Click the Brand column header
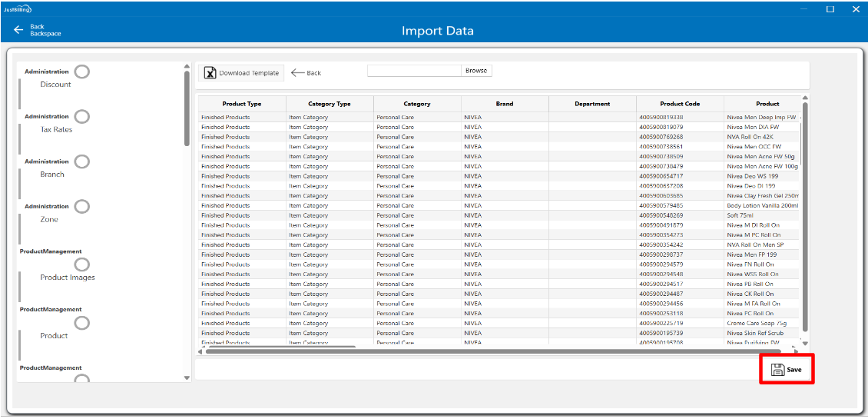868x419 pixels. pos(505,104)
